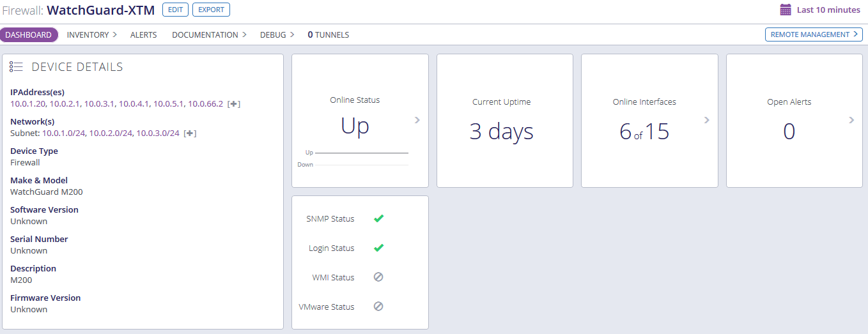Go to the Alerts tab
The height and width of the screenshot is (334, 868).
pyautogui.click(x=143, y=35)
